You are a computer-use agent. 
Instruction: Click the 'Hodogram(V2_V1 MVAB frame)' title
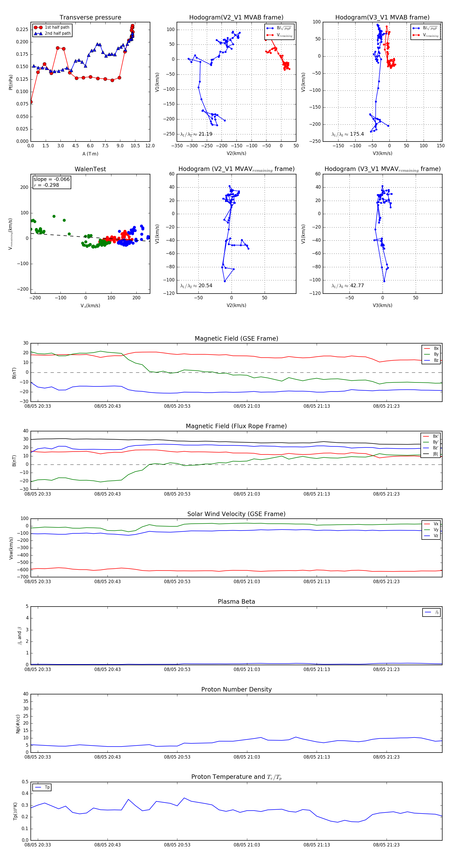236,17
